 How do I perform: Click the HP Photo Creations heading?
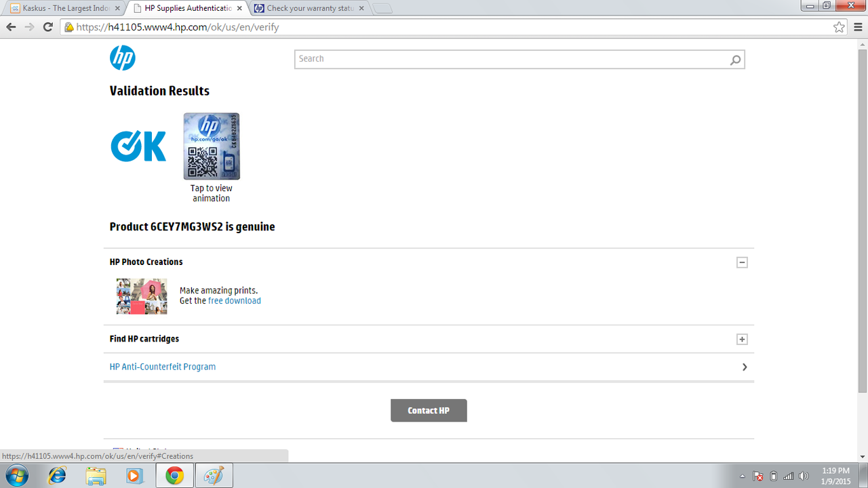point(146,262)
